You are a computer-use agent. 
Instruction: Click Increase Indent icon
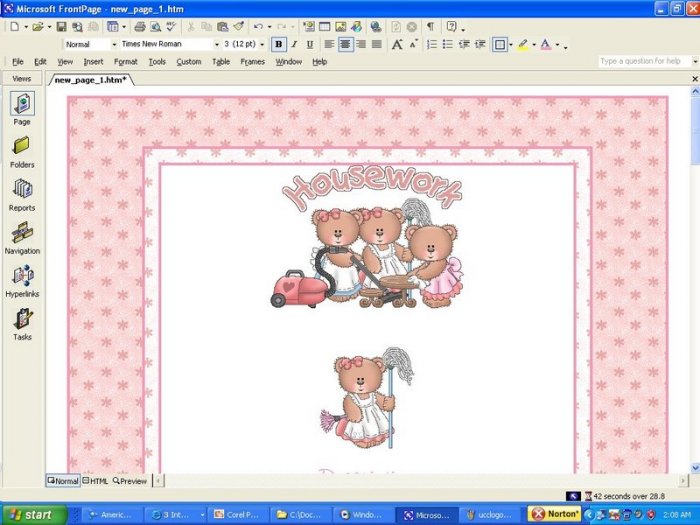[x=480, y=44]
